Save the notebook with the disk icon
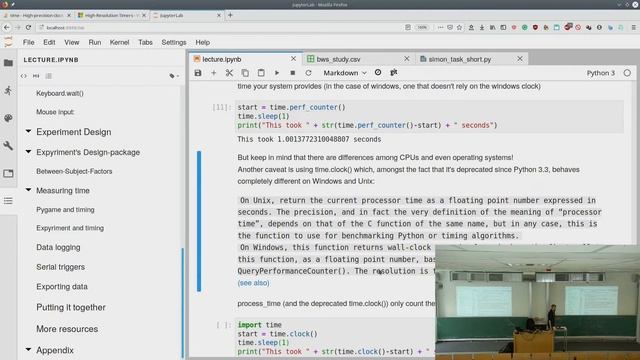This screenshot has width=640, height=360. tap(198, 73)
